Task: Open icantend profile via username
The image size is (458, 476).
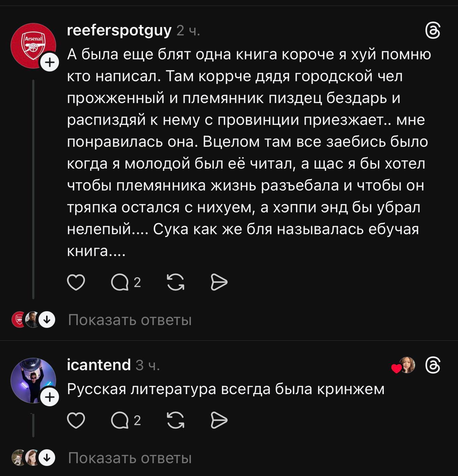Action: pos(99,365)
